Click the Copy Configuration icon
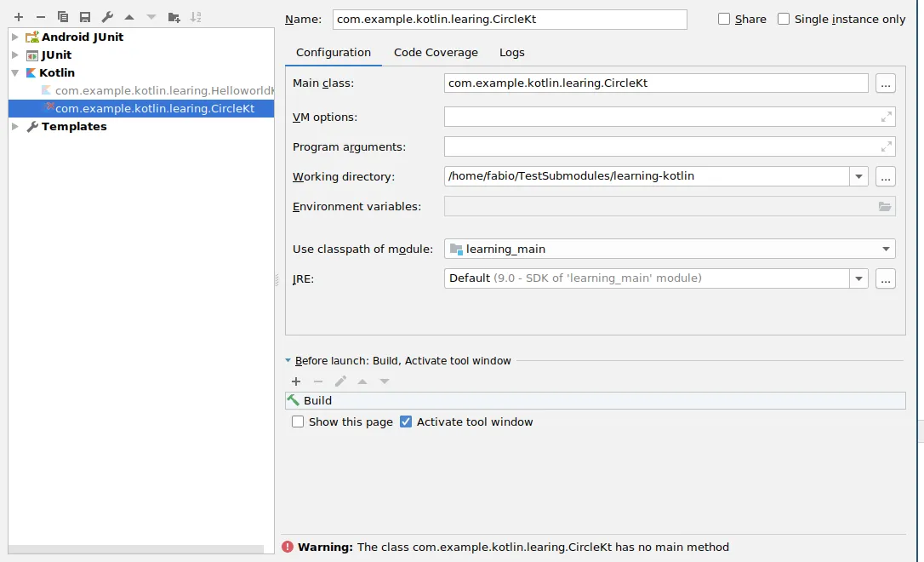 click(x=63, y=17)
